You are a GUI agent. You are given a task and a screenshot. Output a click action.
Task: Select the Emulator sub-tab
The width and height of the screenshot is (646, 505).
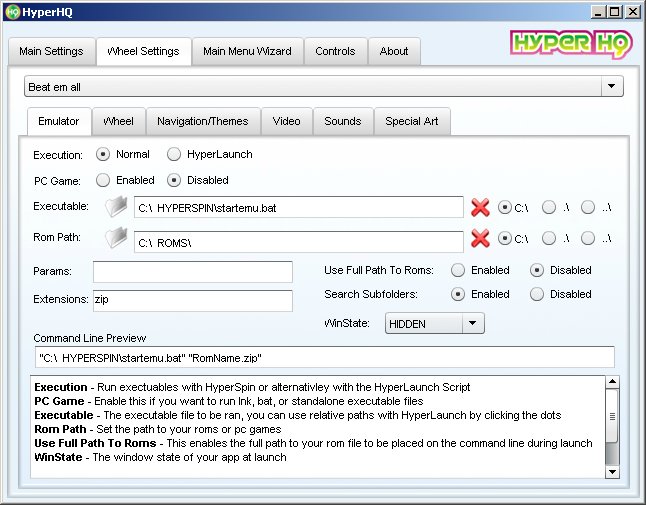pyautogui.click(x=59, y=122)
